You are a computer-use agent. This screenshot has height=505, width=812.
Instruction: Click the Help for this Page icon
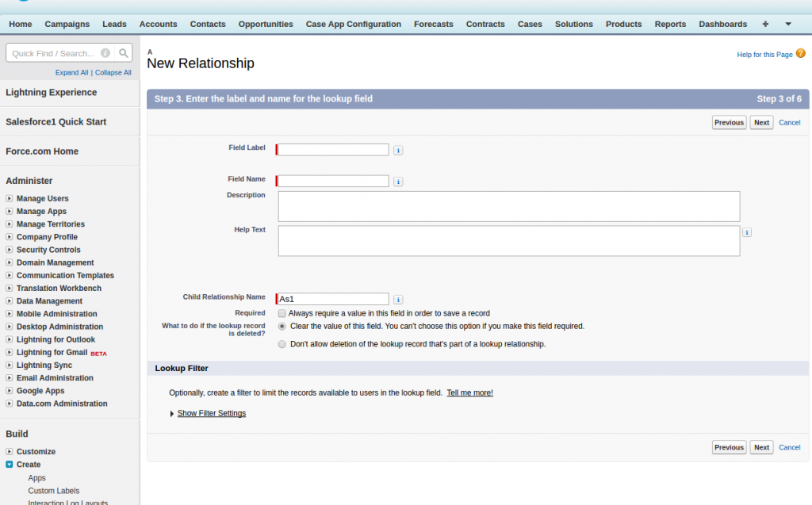click(x=800, y=53)
